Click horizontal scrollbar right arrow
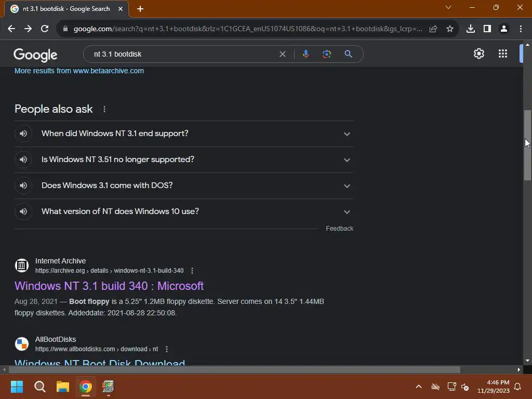532x399 pixels. tap(519, 369)
